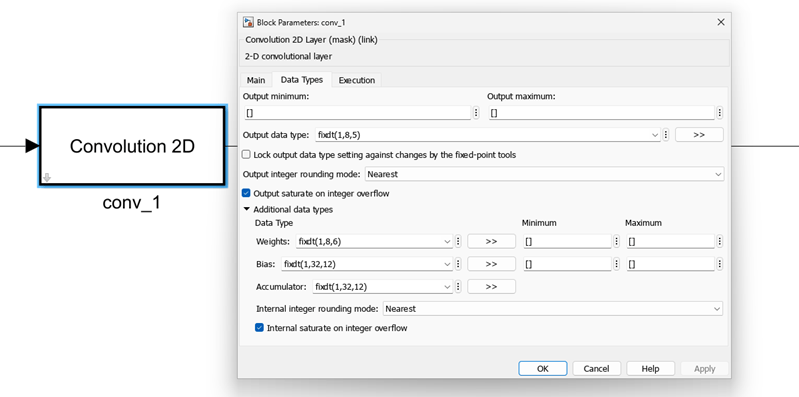Open Output data type three-dot menu
Viewport: 799px width, 397px height.
pos(666,135)
